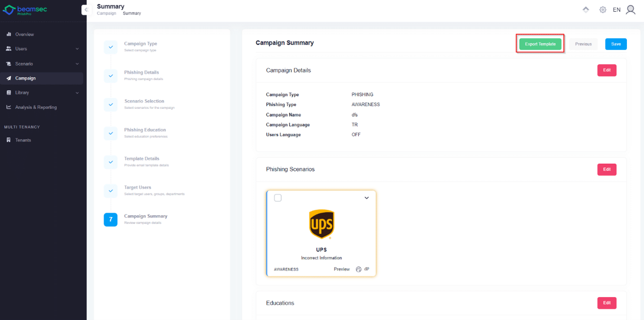The height and width of the screenshot is (320, 644).
Task: Open the EN language selector
Action: [x=617, y=9]
